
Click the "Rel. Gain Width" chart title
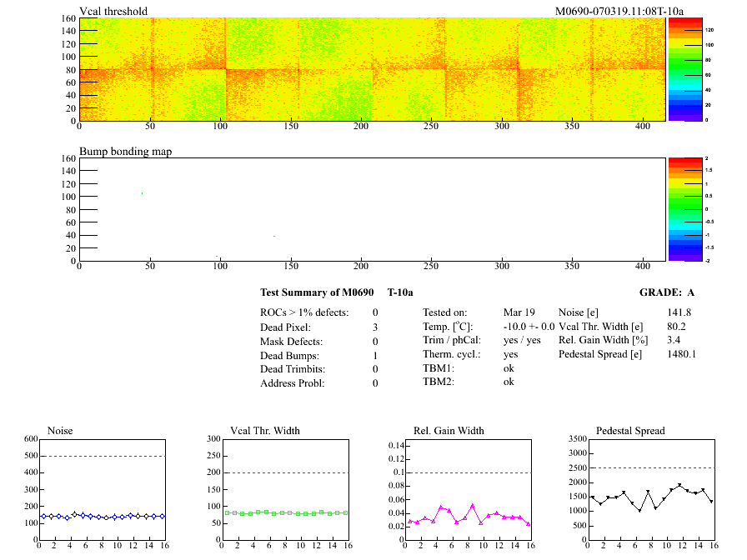pyautogui.click(x=449, y=431)
